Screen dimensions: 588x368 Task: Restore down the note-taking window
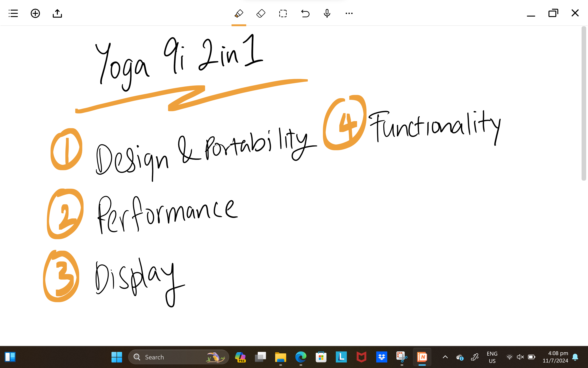[x=553, y=13]
